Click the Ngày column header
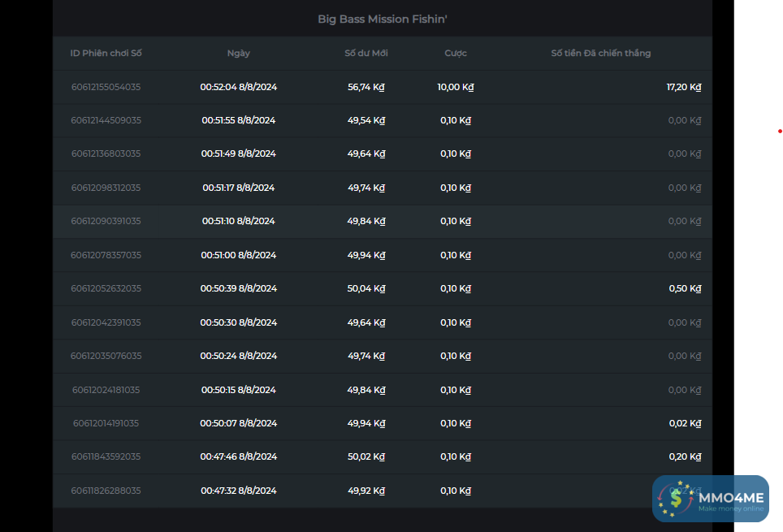Image resolution: width=783 pixels, height=532 pixels. tap(239, 54)
